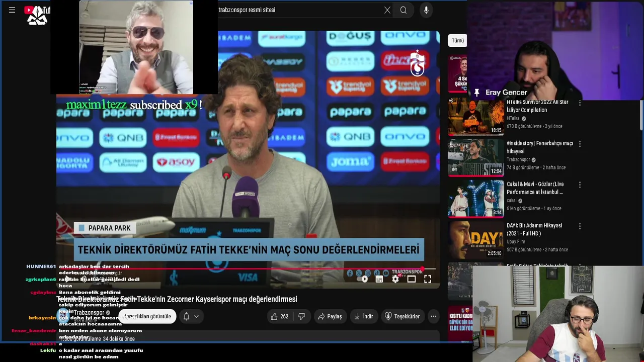Dislike the video

click(301, 316)
